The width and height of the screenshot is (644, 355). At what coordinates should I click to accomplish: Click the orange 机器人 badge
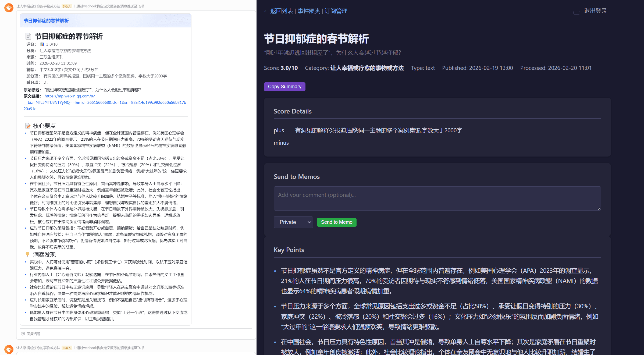pos(66,6)
